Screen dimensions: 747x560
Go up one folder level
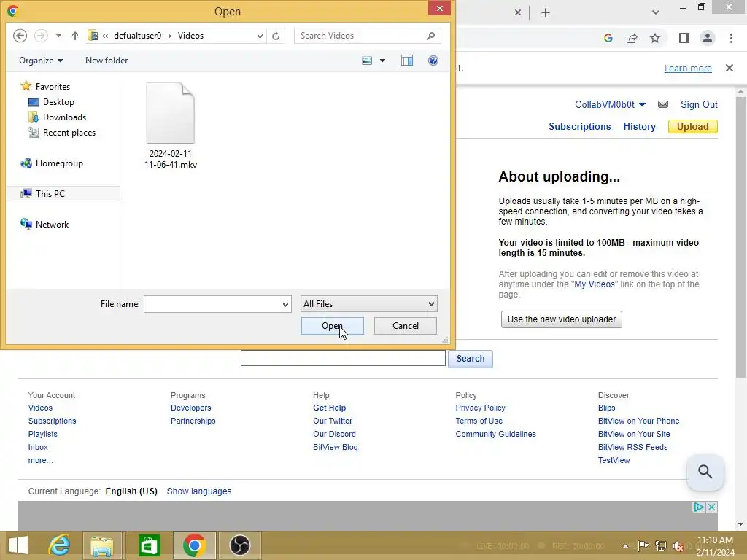[x=75, y=36]
